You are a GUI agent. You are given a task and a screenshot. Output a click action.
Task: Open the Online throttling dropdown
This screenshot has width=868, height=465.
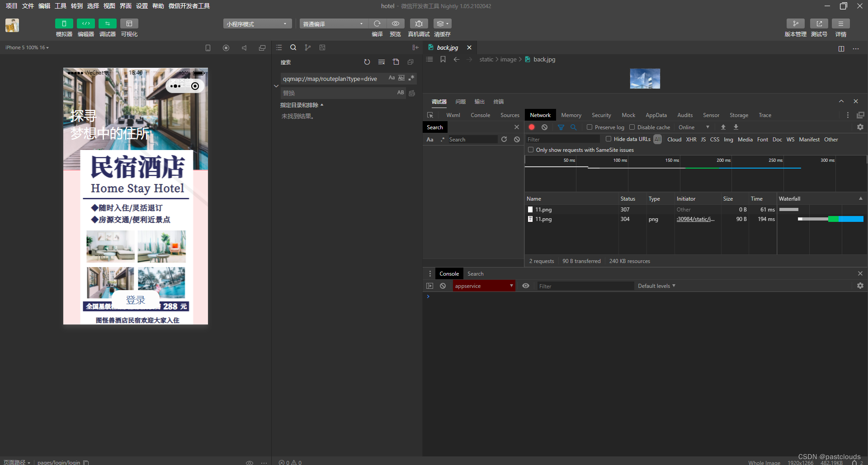click(694, 127)
